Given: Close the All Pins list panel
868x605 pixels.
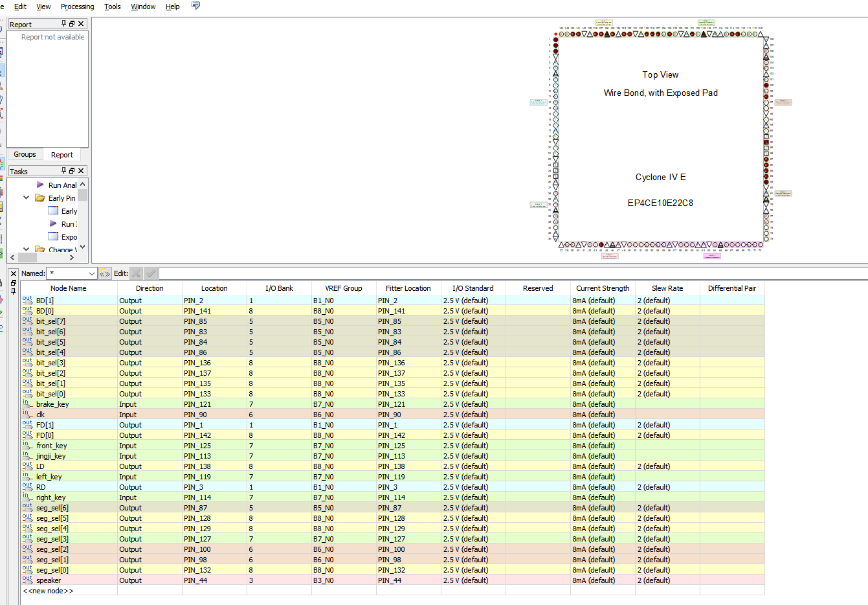Looking at the screenshot, I should click(14, 273).
